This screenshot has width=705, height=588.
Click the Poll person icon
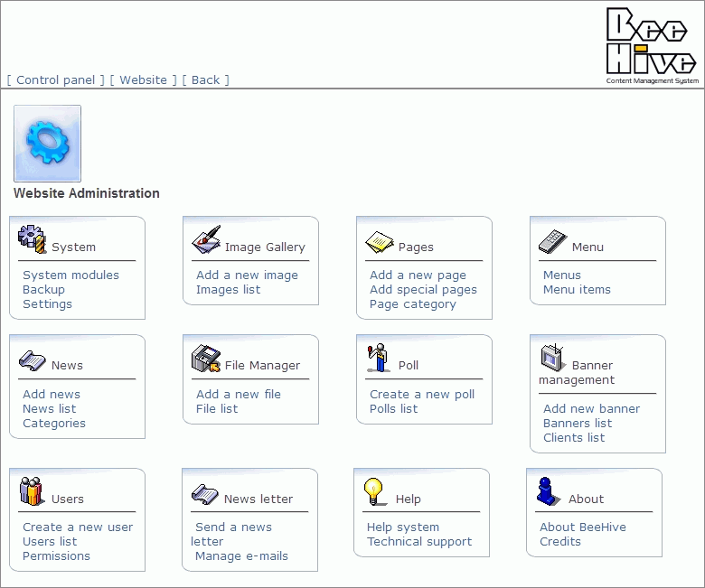(x=379, y=359)
